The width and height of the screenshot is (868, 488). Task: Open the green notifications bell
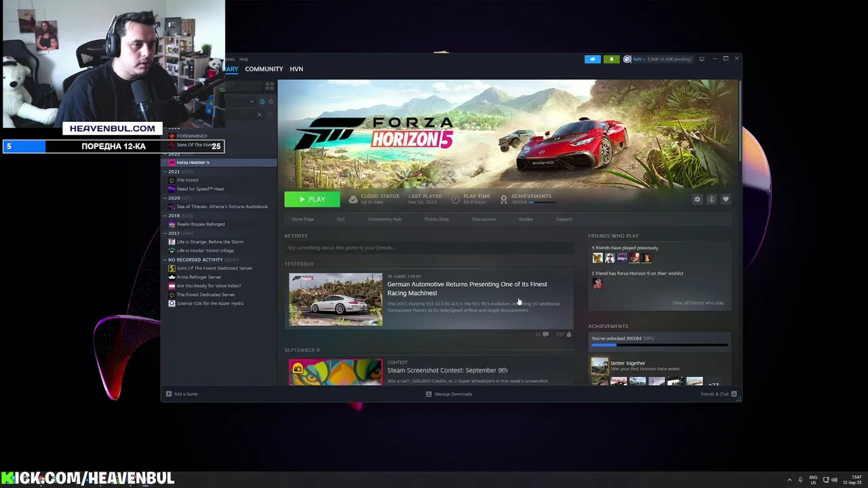611,59
